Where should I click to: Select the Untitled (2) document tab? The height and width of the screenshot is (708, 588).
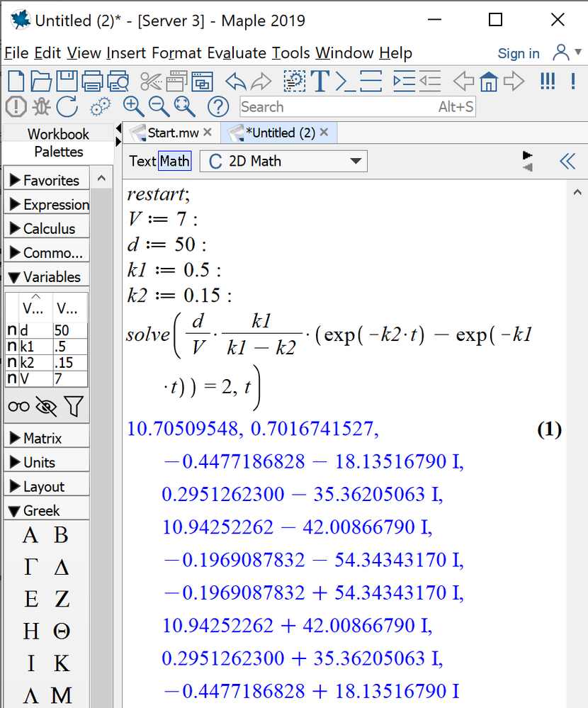point(280,133)
